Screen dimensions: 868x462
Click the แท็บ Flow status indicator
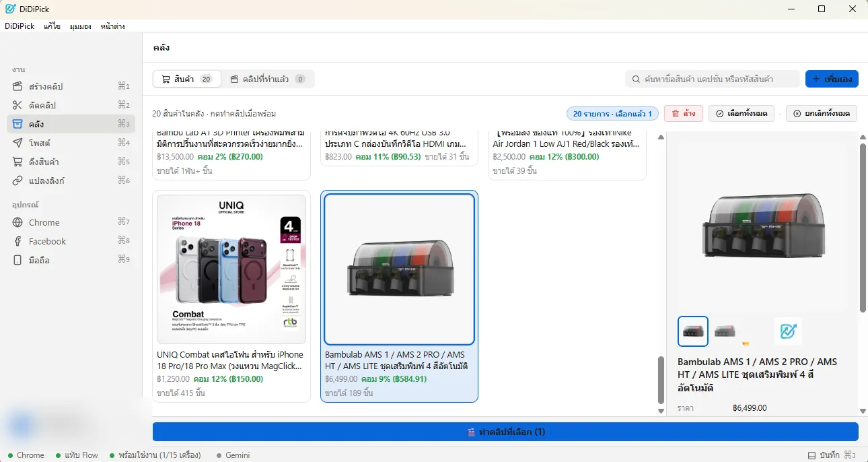point(77,455)
